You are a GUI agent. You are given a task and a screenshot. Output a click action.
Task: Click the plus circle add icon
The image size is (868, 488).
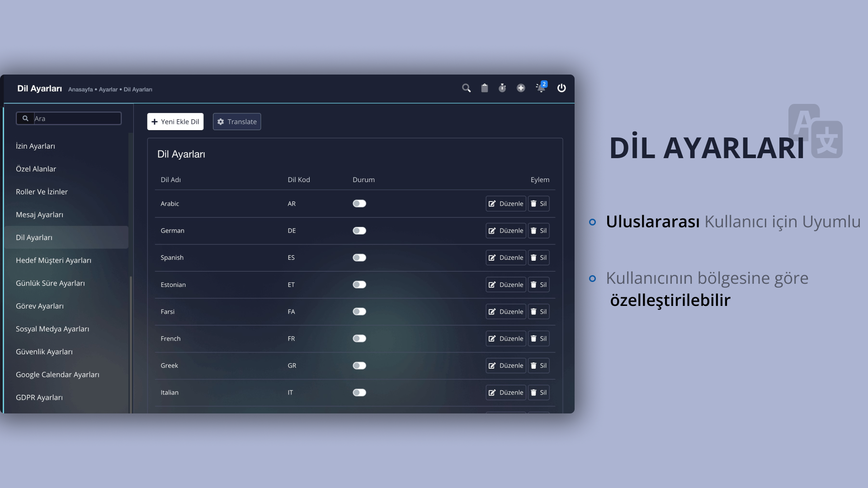coord(521,88)
